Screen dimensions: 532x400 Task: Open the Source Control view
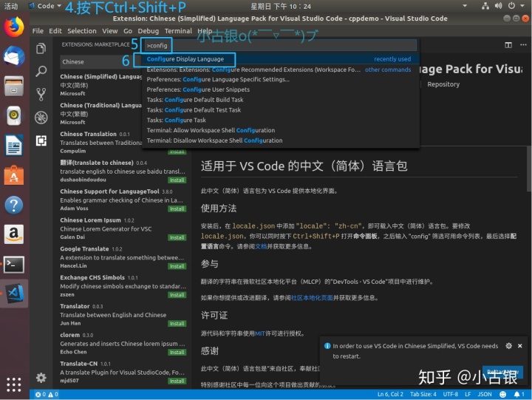pos(41,95)
